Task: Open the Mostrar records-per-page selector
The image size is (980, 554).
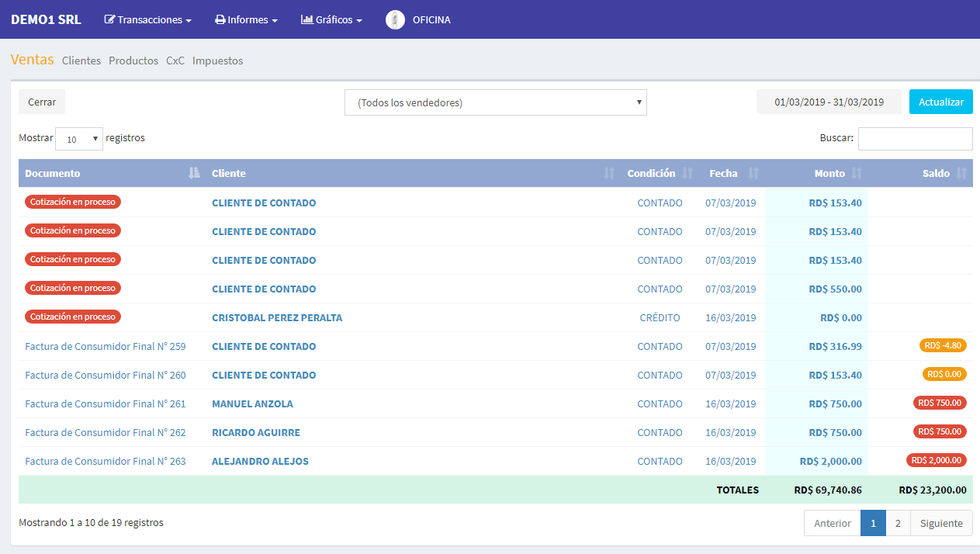Action: point(78,137)
